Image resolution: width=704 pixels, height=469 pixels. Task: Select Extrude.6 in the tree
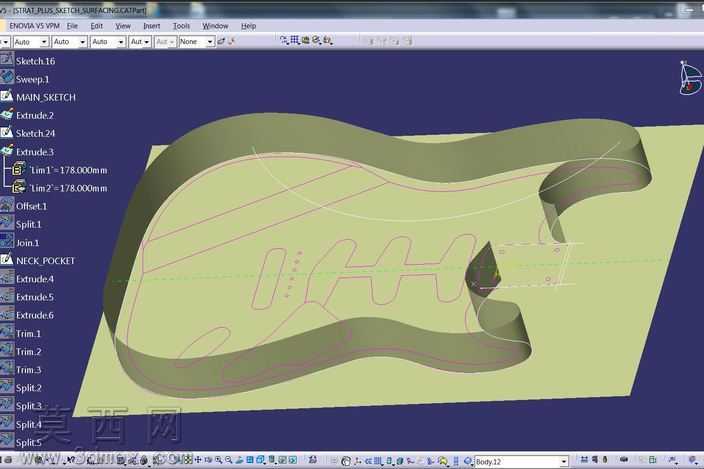(35, 315)
